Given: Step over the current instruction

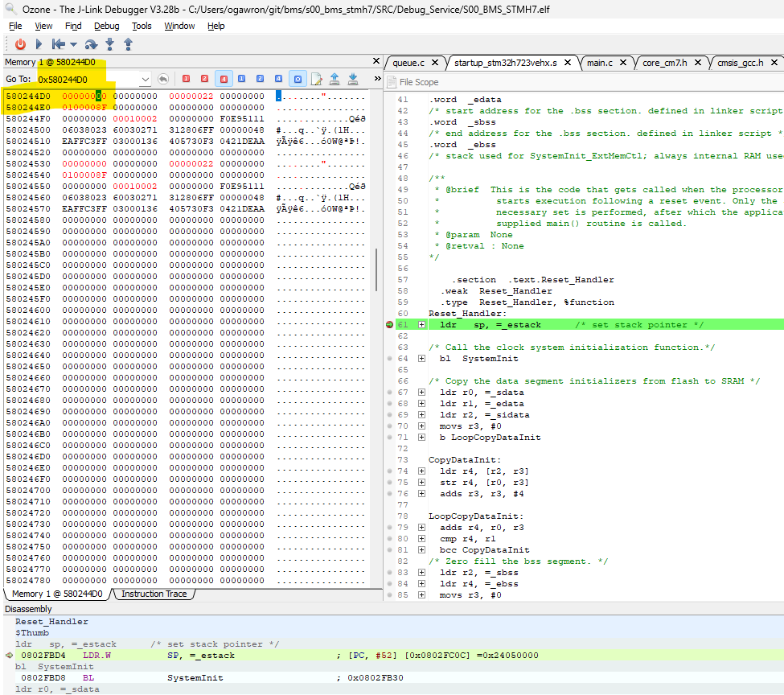Looking at the screenshot, I should [91, 44].
